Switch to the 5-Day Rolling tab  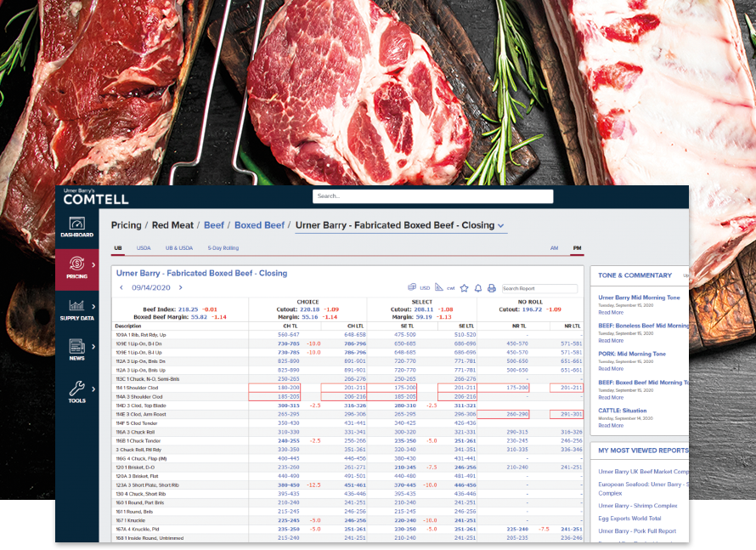223,247
